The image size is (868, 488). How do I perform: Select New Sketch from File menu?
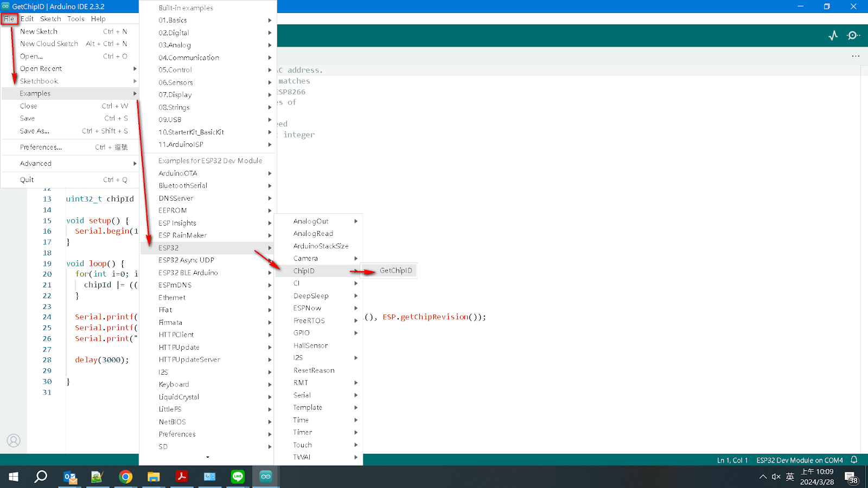point(70,31)
